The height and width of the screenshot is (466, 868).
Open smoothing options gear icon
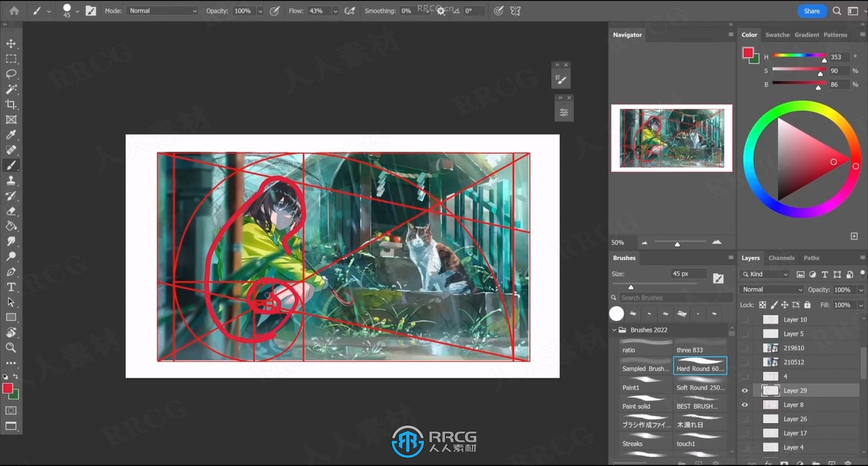click(441, 11)
